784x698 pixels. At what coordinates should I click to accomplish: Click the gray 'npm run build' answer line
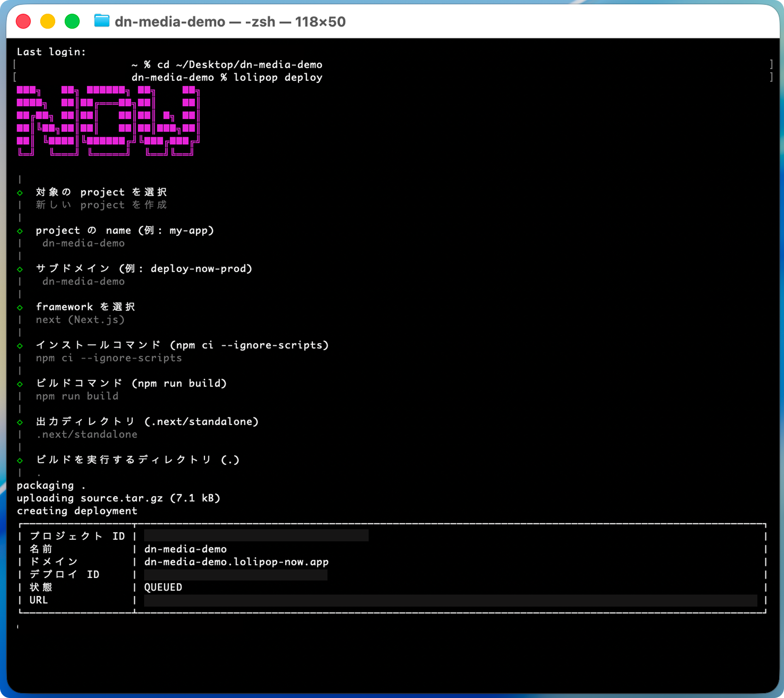pyautogui.click(x=77, y=396)
